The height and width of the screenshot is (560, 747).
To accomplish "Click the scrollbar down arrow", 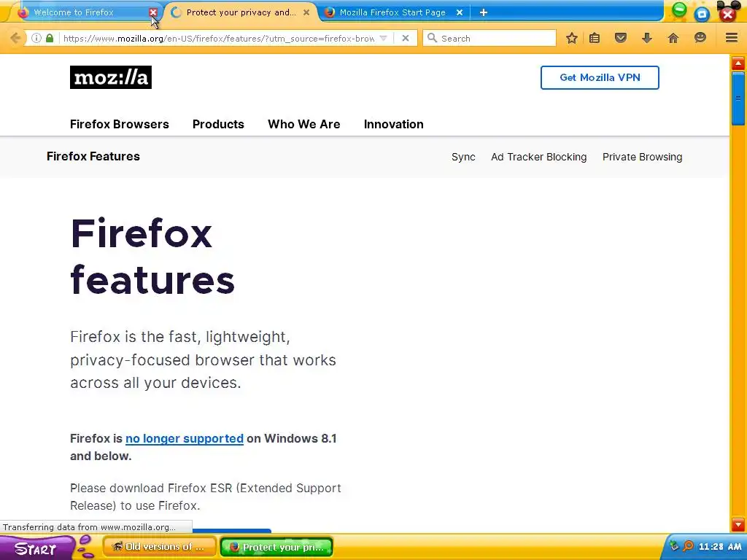I will (x=738, y=525).
